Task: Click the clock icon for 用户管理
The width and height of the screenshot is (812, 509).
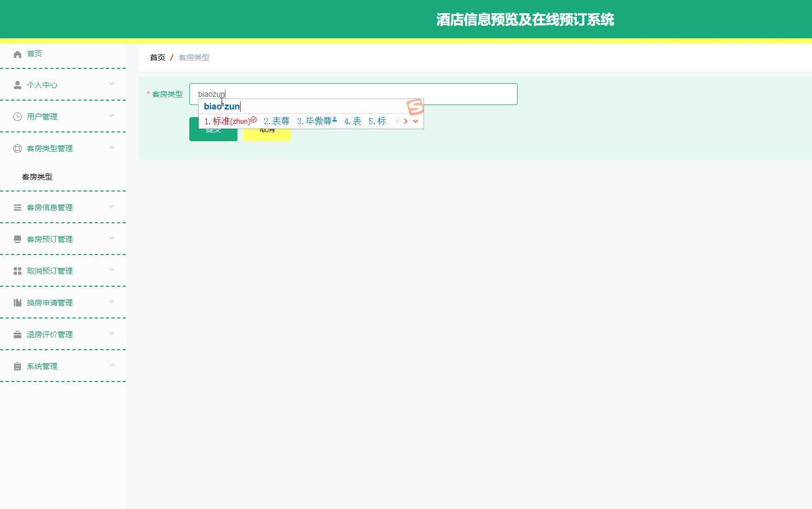Action: 18,117
